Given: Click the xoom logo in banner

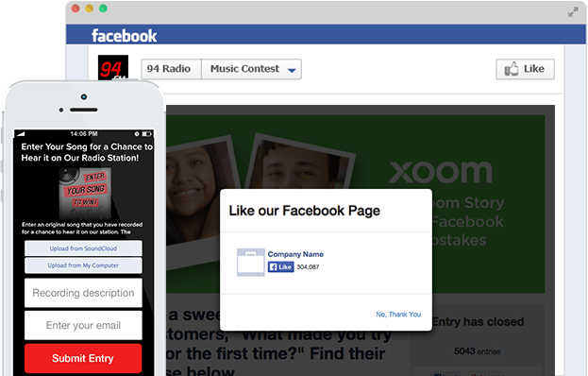Looking at the screenshot, I should 441,172.
